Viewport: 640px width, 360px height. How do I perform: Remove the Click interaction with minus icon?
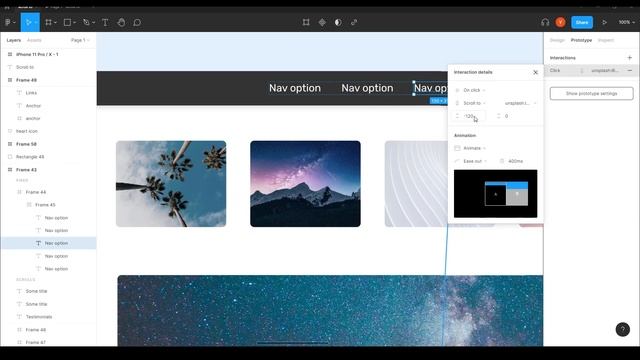coord(630,71)
